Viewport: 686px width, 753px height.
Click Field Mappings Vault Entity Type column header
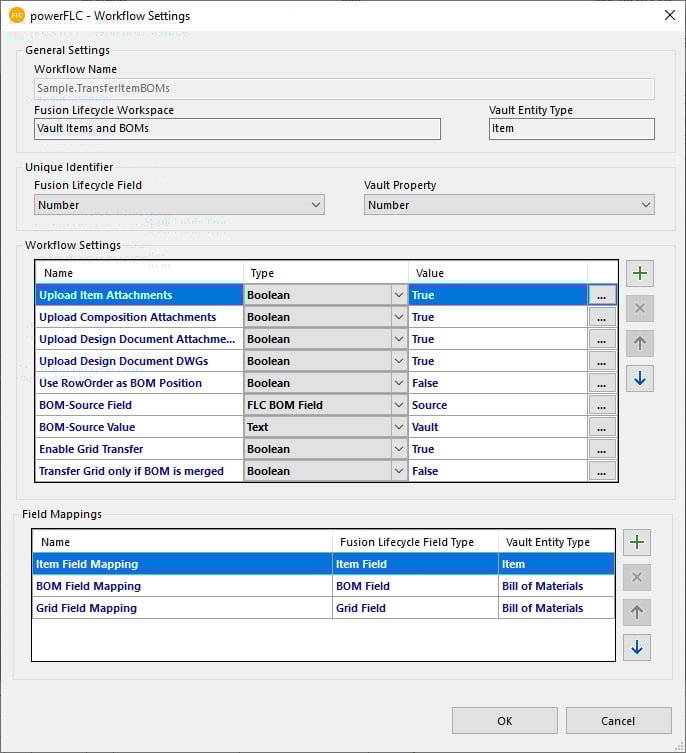[557, 542]
